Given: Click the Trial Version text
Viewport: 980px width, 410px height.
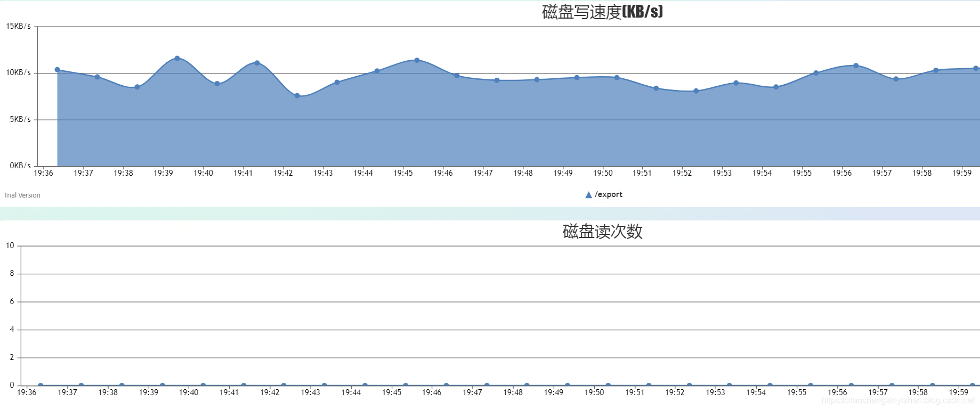Looking at the screenshot, I should [22, 195].
